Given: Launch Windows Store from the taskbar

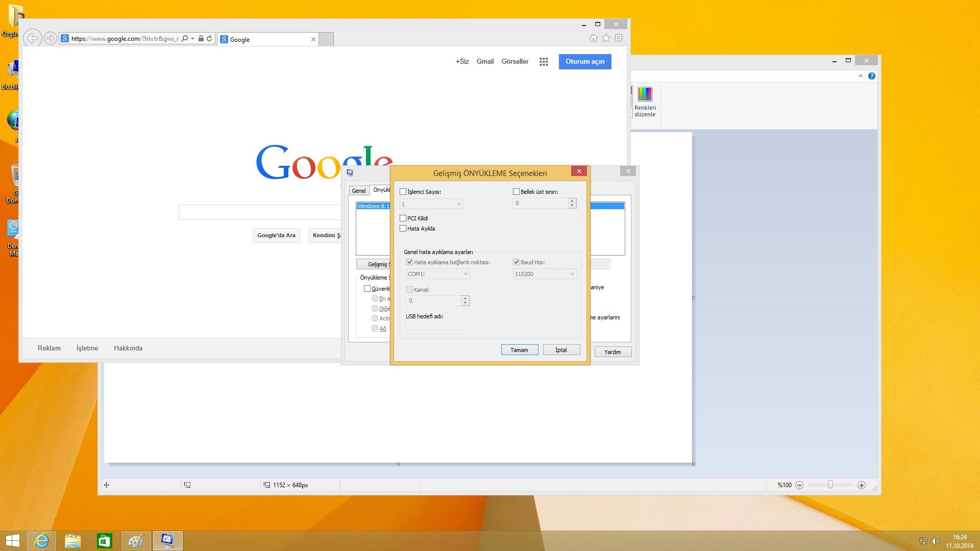Looking at the screenshot, I should (105, 541).
